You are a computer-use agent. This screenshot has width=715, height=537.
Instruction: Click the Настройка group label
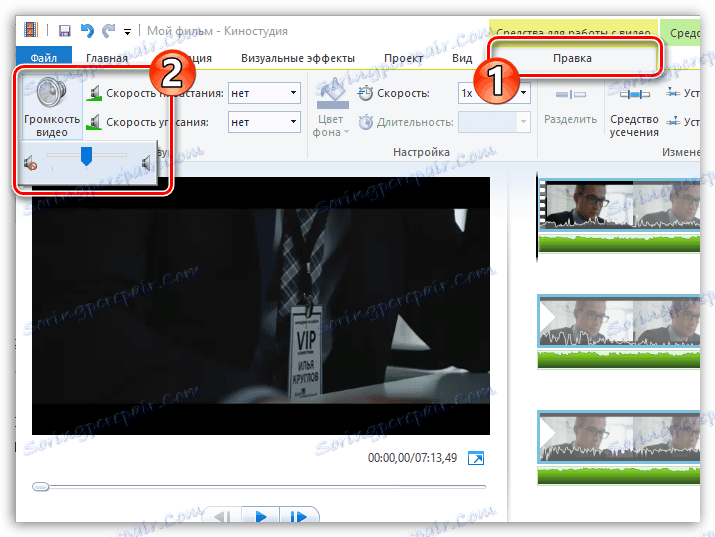421,152
